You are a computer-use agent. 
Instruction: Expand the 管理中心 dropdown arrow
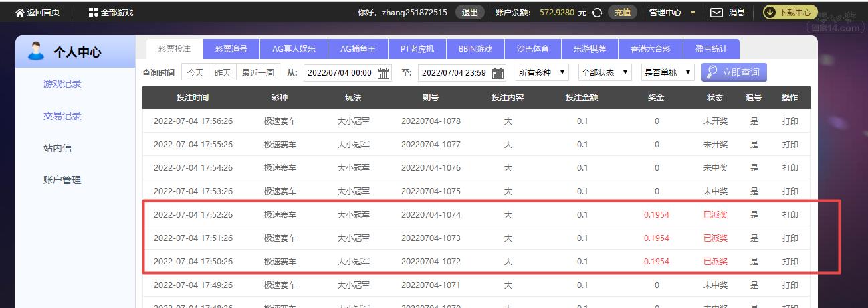tap(693, 13)
